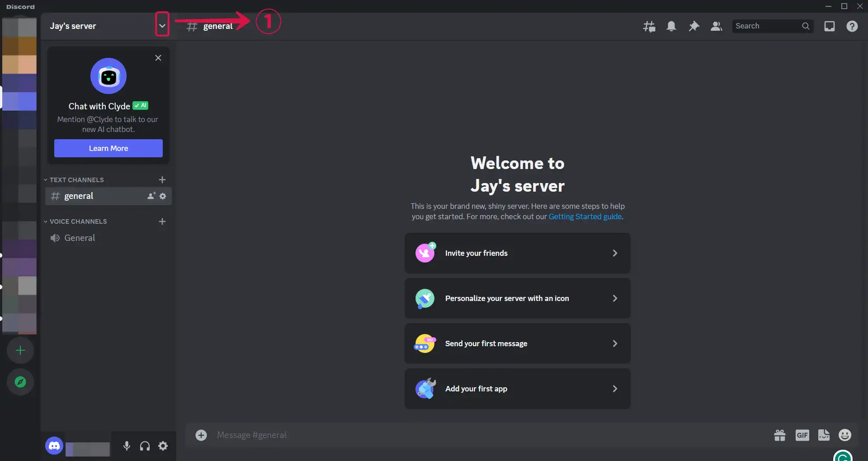Screen dimensions: 868x461
Task: Select the #general text channel
Action: (108, 196)
